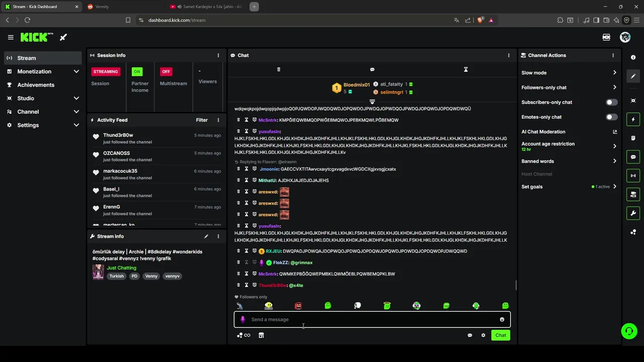Click the chat scrollbar thumb
Screen dimensions: 644x362
[516, 285]
